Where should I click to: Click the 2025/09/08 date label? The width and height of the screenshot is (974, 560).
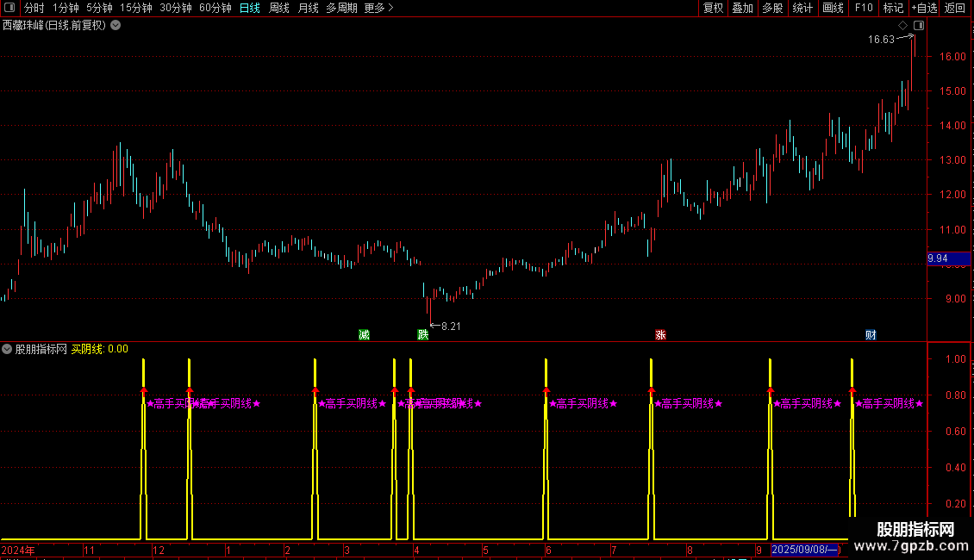(x=805, y=550)
